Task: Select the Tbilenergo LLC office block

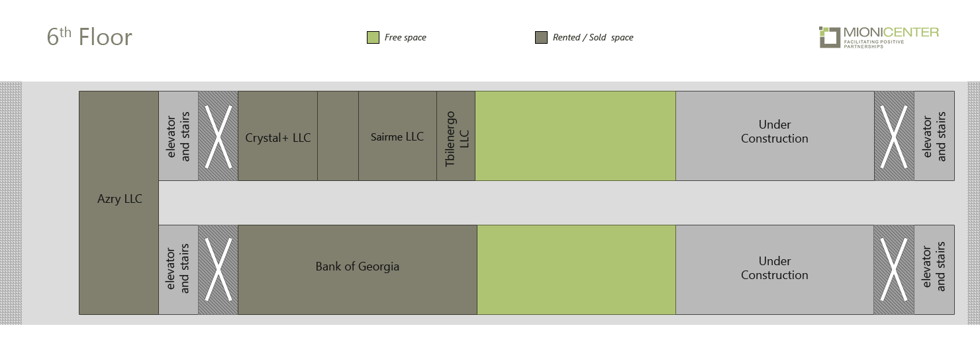Action: click(x=456, y=136)
